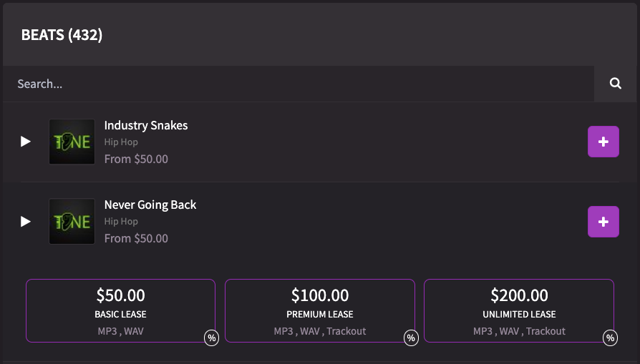
Task: Click the BEATS (432) header
Action: pyautogui.click(x=62, y=34)
